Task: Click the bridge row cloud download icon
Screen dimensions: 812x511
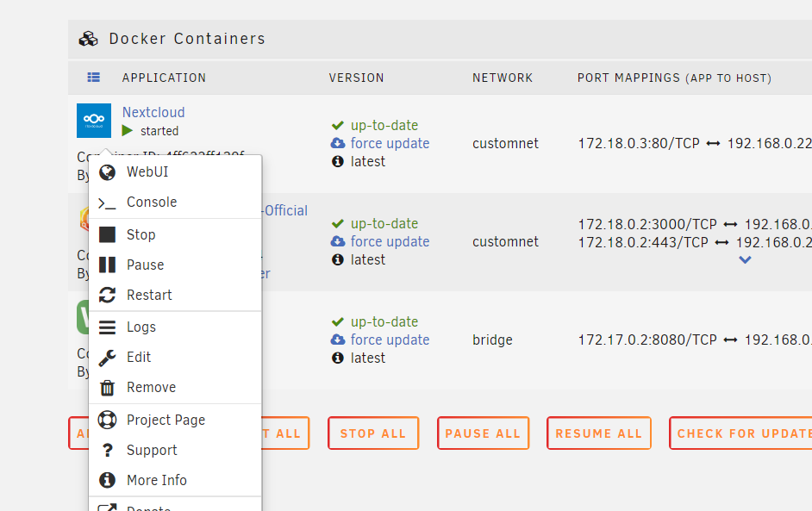Action: [338, 340]
